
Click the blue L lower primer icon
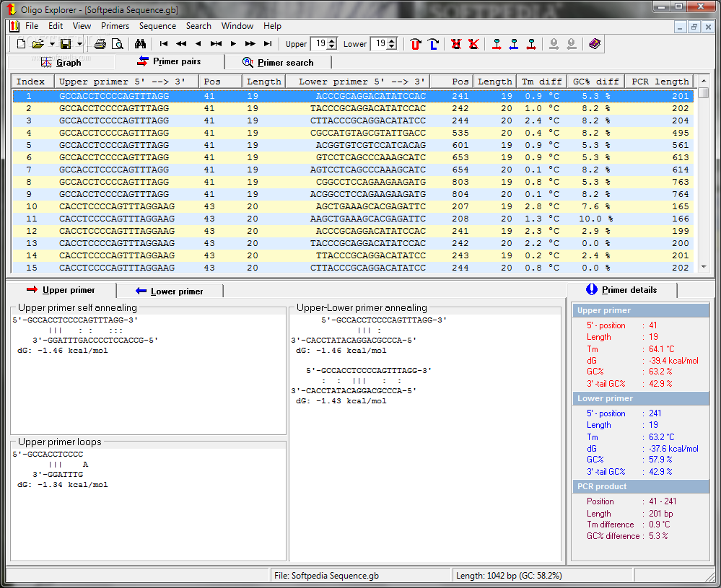click(433, 44)
